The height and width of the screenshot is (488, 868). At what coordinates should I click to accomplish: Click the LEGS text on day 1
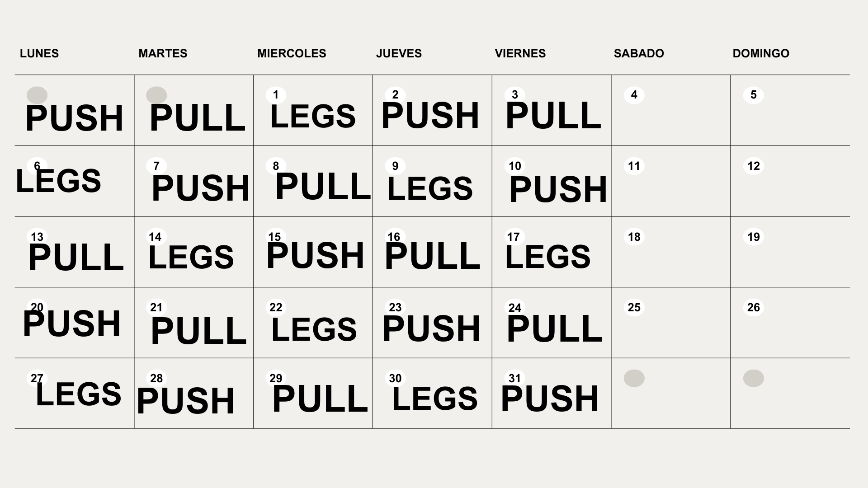click(313, 117)
